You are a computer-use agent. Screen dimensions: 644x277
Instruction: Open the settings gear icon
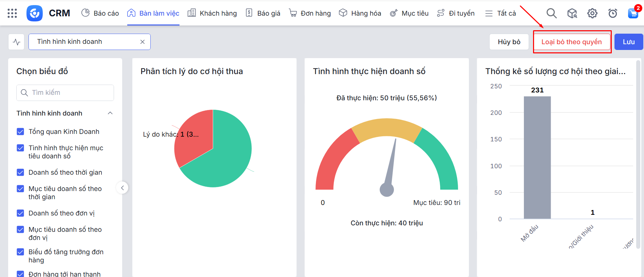pos(592,13)
